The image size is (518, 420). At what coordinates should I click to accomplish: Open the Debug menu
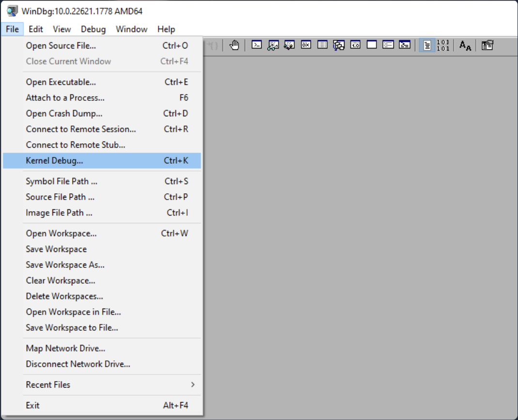coord(93,29)
